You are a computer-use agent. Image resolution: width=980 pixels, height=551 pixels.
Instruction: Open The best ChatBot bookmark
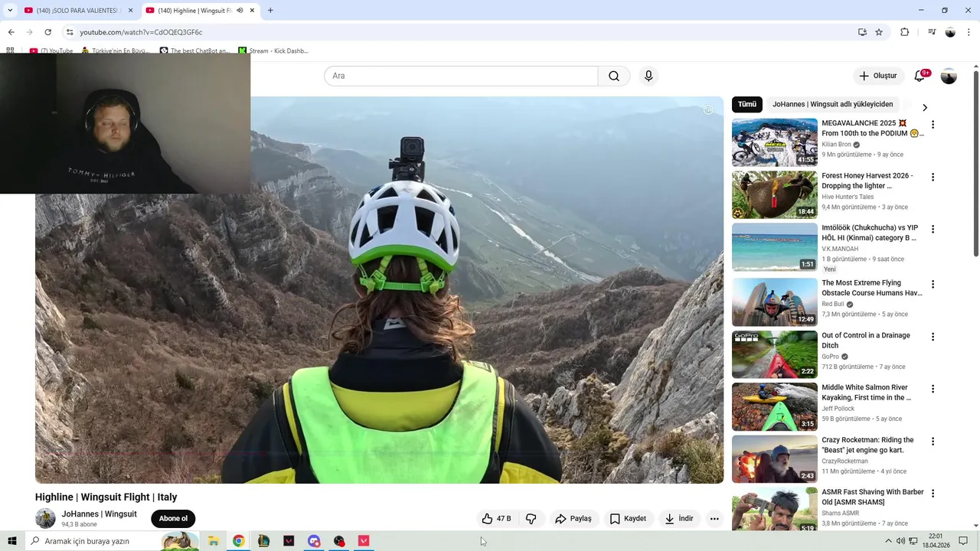coord(194,51)
